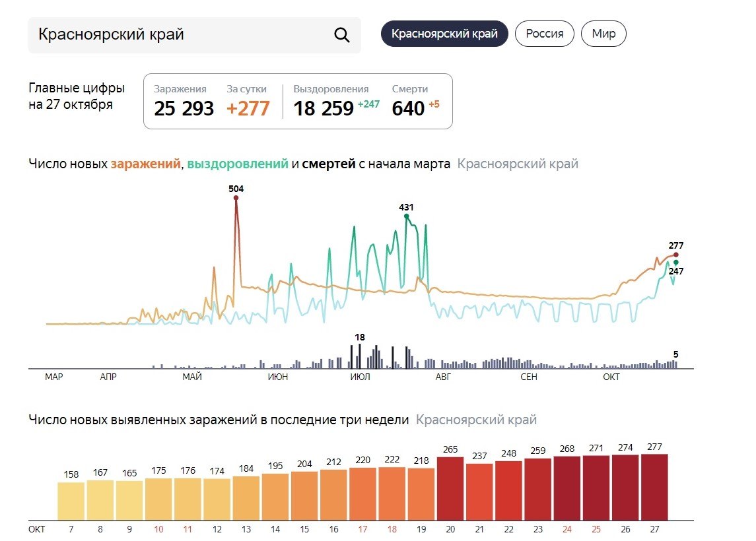Click the orange заражений legend word
The image size is (756, 541).
[x=146, y=164]
